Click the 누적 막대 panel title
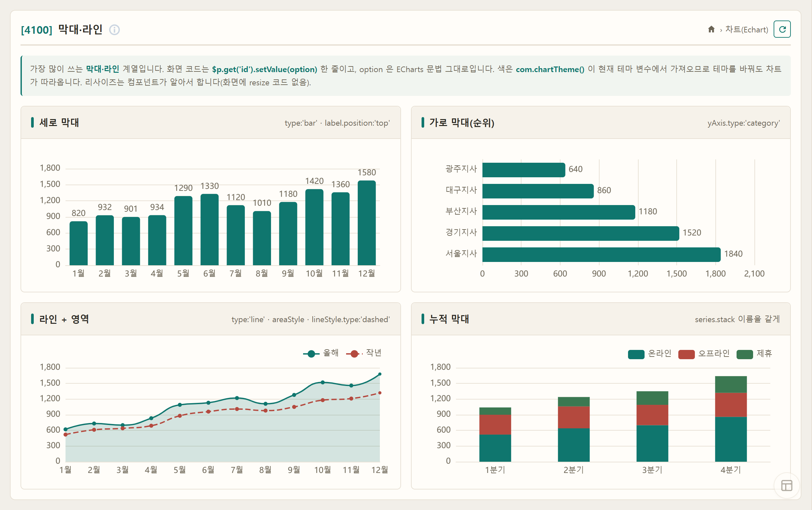The image size is (812, 510). (449, 319)
